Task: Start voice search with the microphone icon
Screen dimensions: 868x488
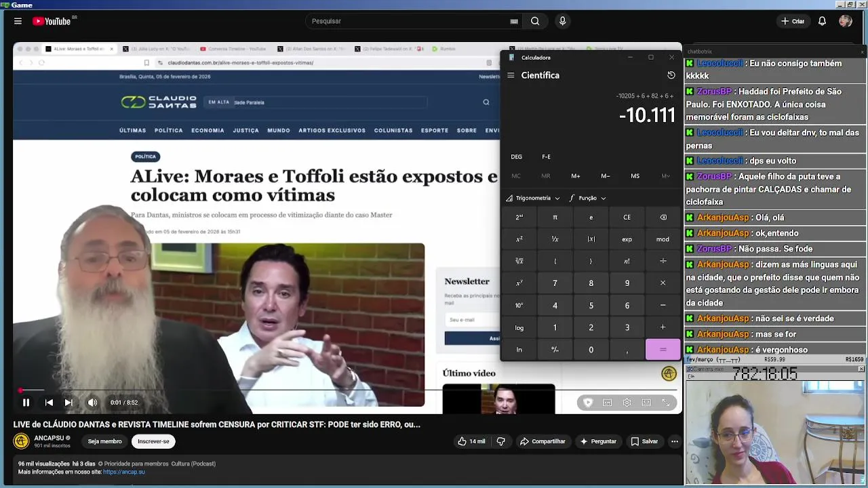Action: (562, 21)
